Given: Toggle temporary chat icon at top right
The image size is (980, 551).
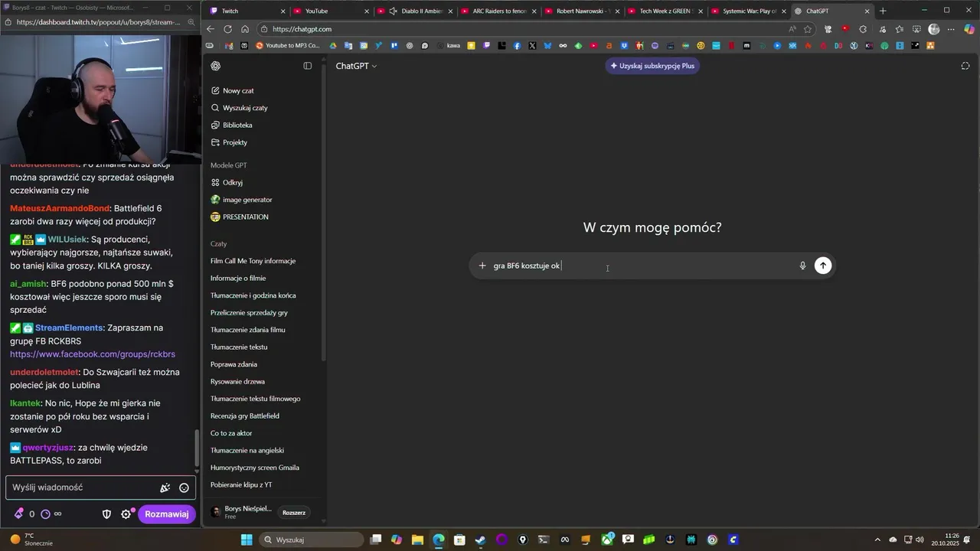Looking at the screenshot, I should 965,66.
